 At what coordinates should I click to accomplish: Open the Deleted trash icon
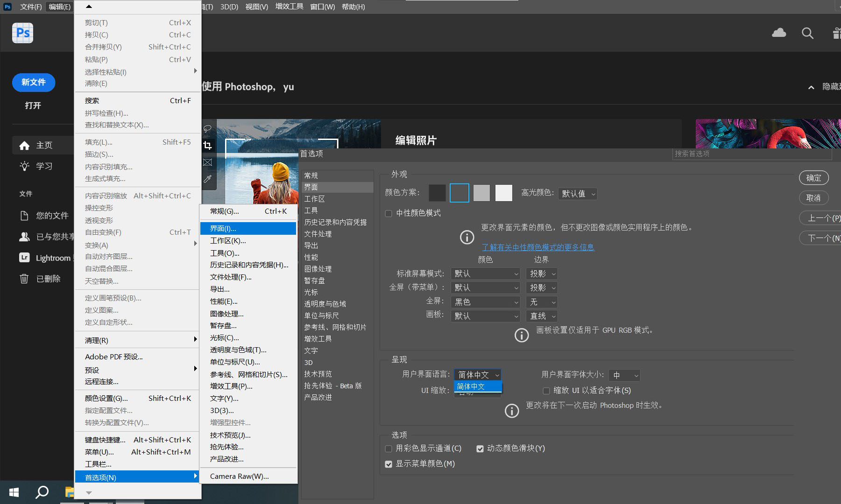(x=24, y=279)
